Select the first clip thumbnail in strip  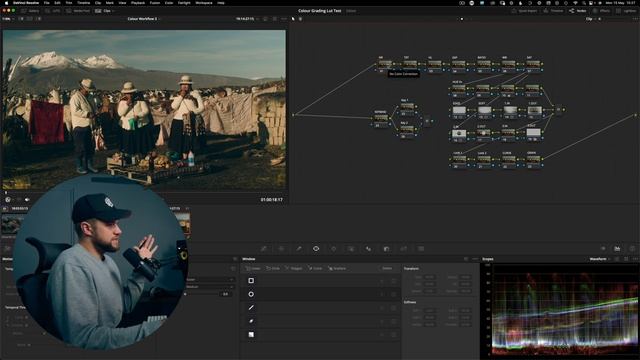click(x=11, y=224)
